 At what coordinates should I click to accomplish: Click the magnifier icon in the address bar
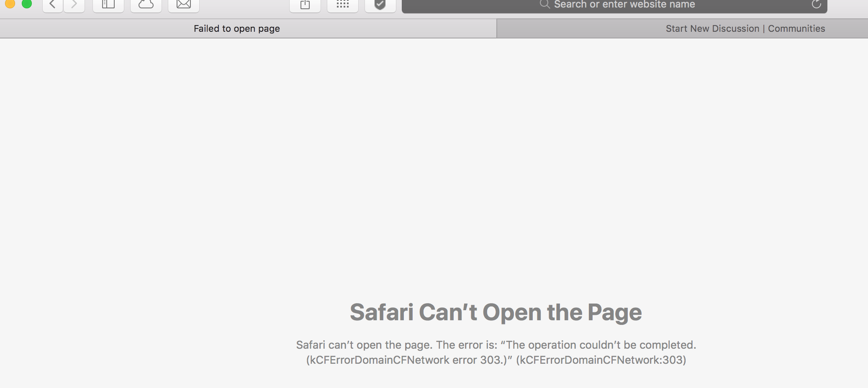(544, 4)
